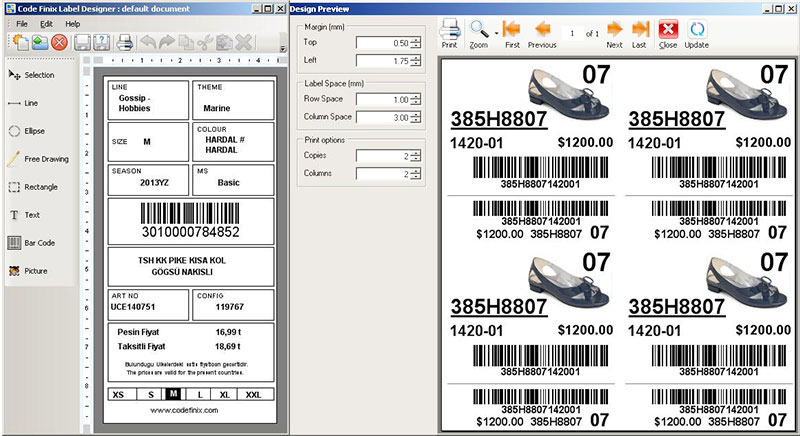This screenshot has width=800, height=436.
Task: Select the 'TSH KK PIKE KISA KOL' description text
Action: [182, 261]
